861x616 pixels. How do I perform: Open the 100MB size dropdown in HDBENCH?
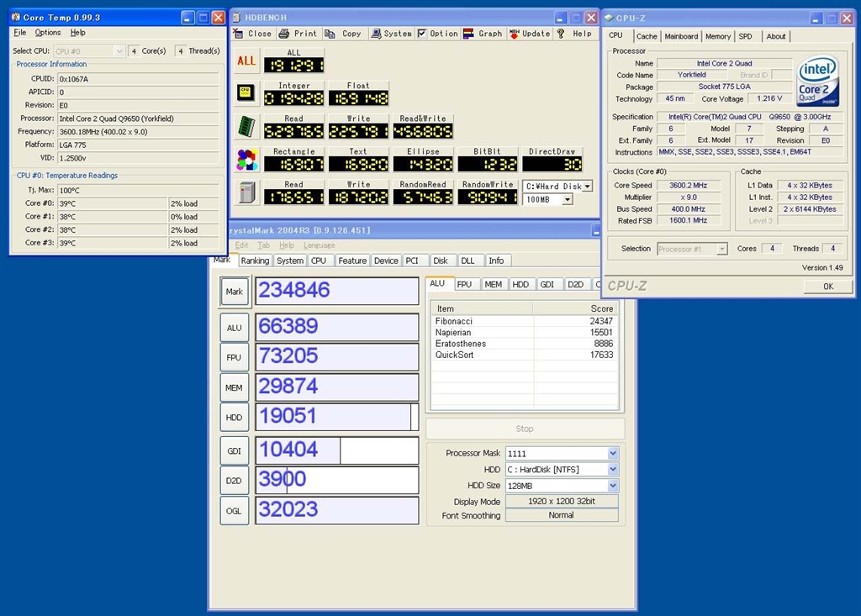pos(568,200)
